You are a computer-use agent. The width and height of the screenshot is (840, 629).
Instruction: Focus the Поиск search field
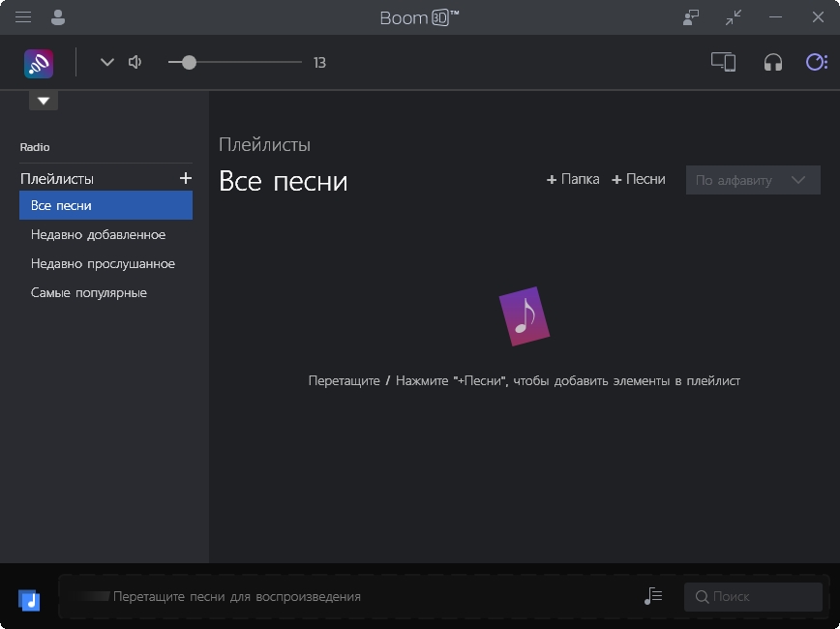[x=753, y=596]
